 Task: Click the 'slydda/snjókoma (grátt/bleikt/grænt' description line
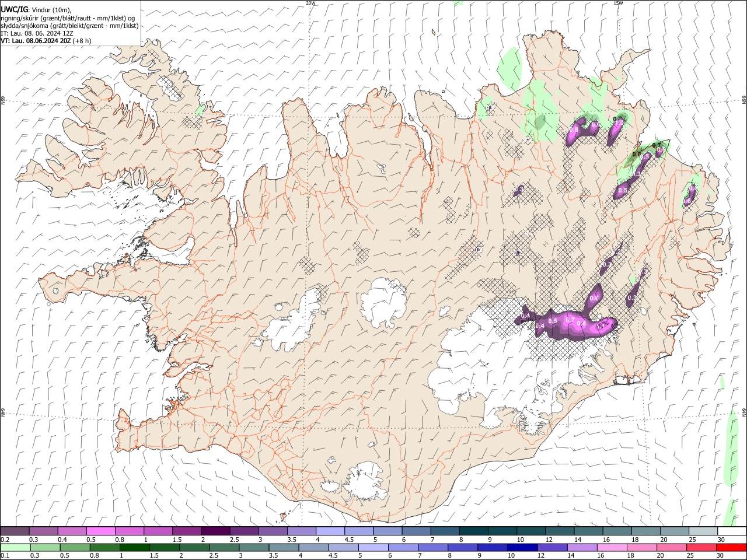[69, 26]
